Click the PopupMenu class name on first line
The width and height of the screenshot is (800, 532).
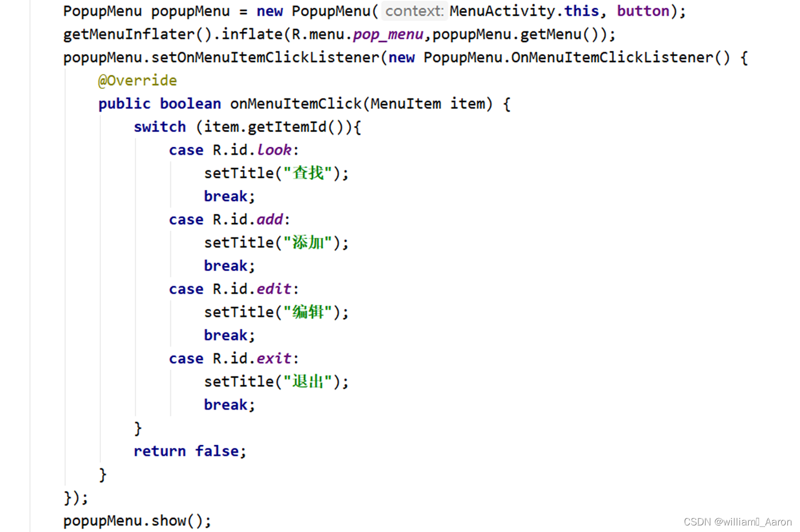102,11
